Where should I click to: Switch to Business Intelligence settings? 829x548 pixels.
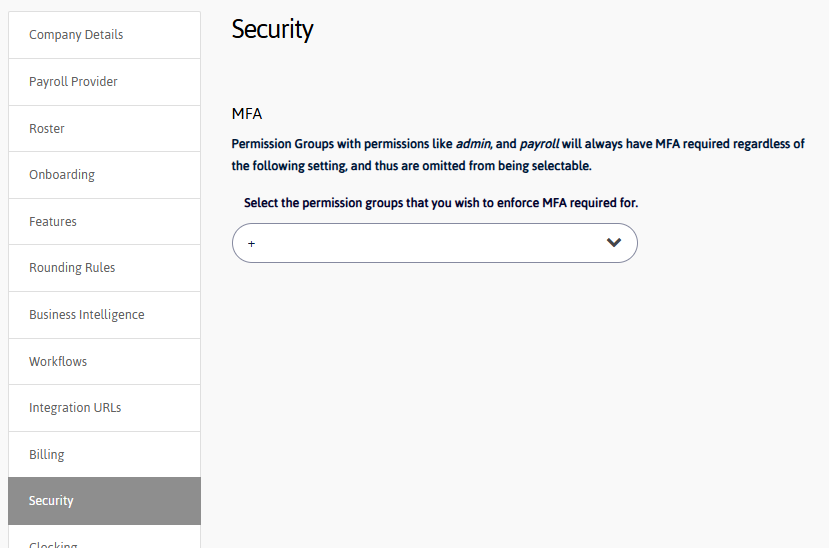point(87,315)
